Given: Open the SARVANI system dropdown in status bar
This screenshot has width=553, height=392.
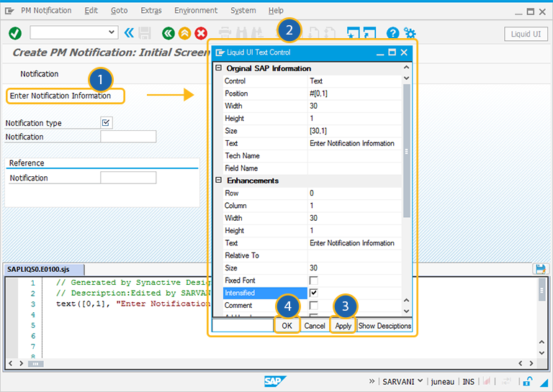Looking at the screenshot, I should 420,380.
